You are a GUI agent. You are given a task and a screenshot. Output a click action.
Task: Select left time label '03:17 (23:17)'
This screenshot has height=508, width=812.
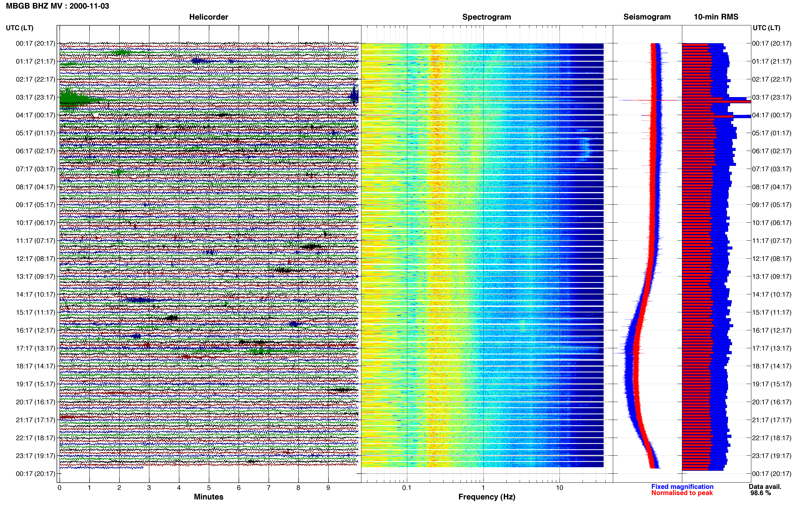tap(36, 97)
